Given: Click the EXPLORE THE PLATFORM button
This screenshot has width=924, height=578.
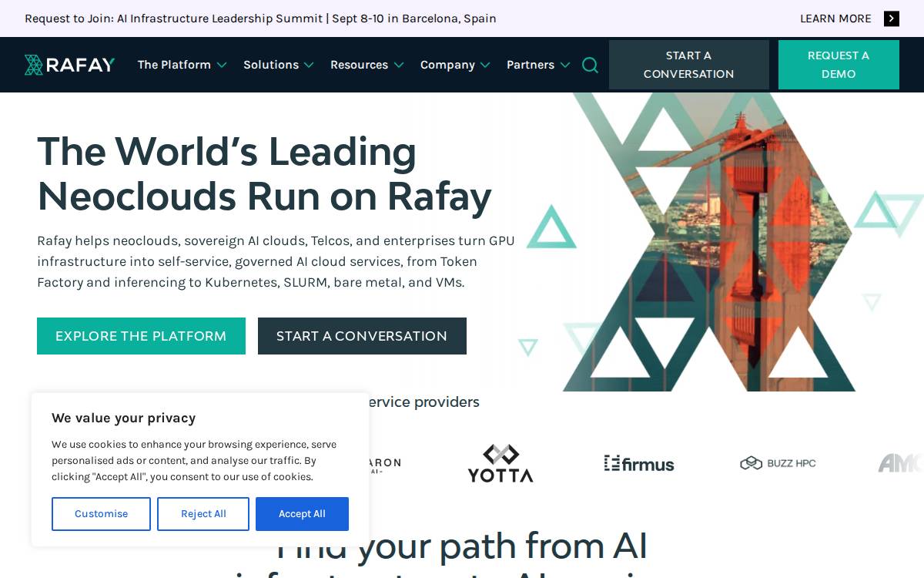Looking at the screenshot, I should tap(141, 336).
